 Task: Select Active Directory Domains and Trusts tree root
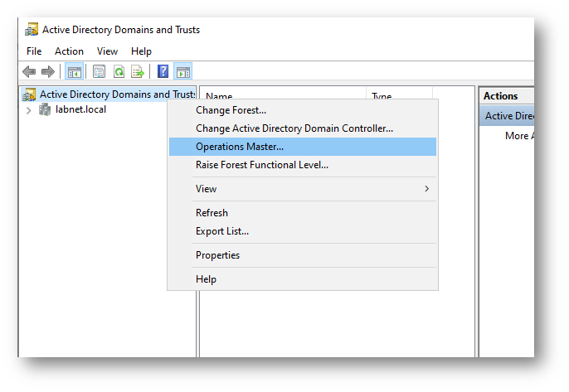(118, 94)
